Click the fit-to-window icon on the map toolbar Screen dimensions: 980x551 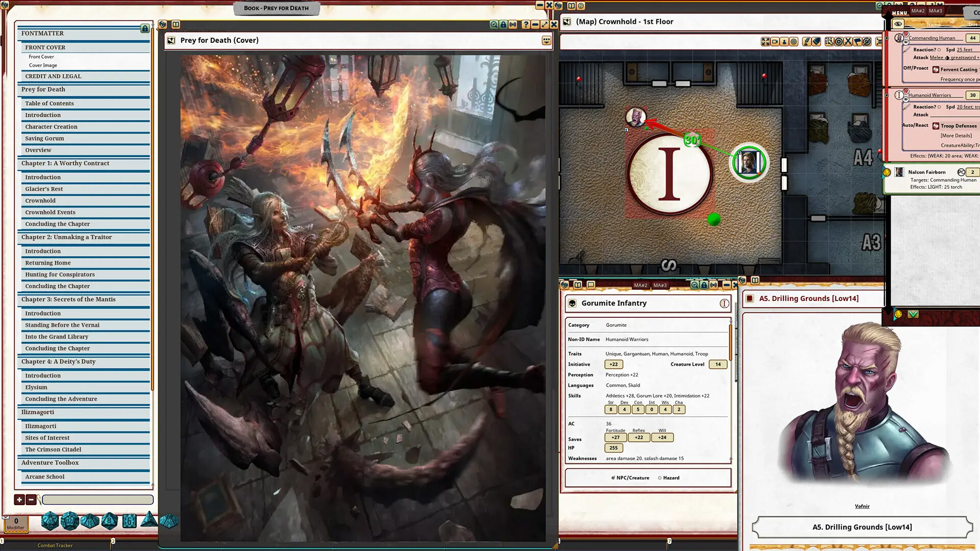click(x=766, y=42)
